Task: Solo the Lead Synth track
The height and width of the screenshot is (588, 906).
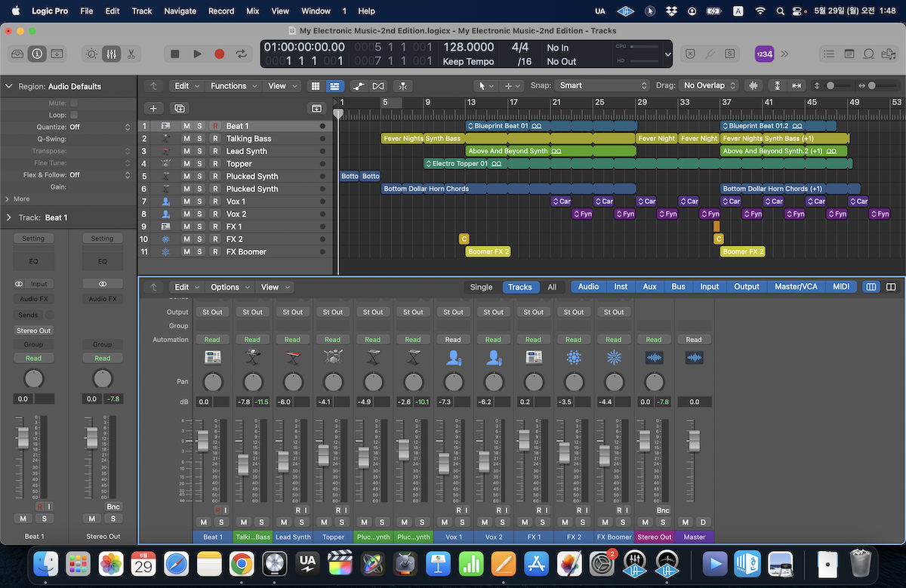Action: coord(199,151)
